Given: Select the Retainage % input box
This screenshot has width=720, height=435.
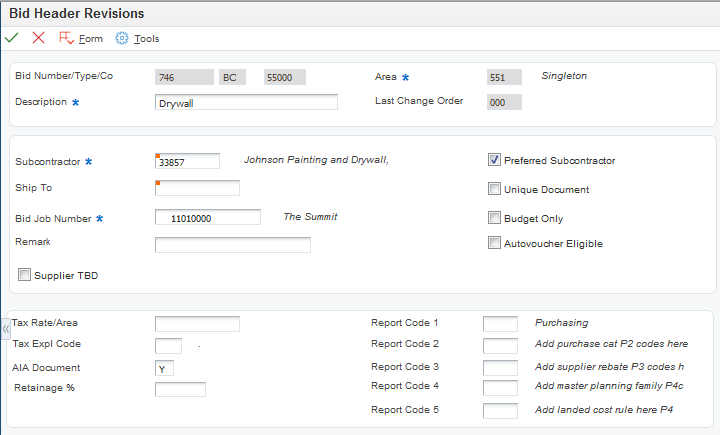Looking at the screenshot, I should [181, 389].
